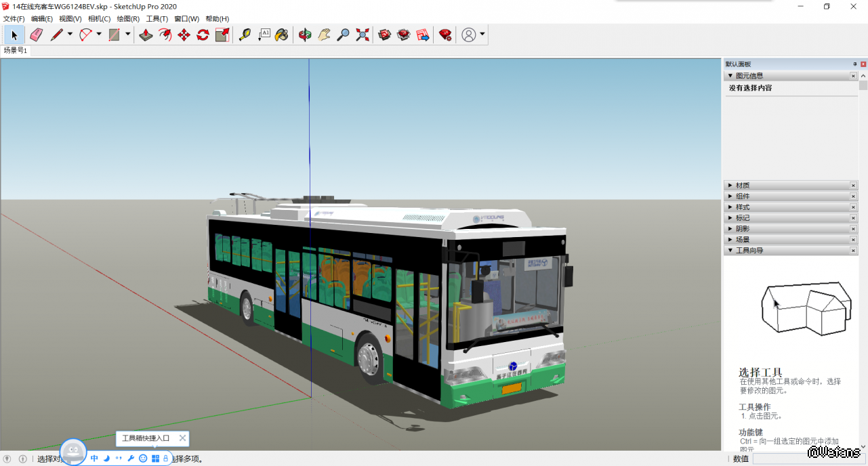This screenshot has height=466, width=868.
Task: Choose the Rotate tool
Action: tap(203, 35)
